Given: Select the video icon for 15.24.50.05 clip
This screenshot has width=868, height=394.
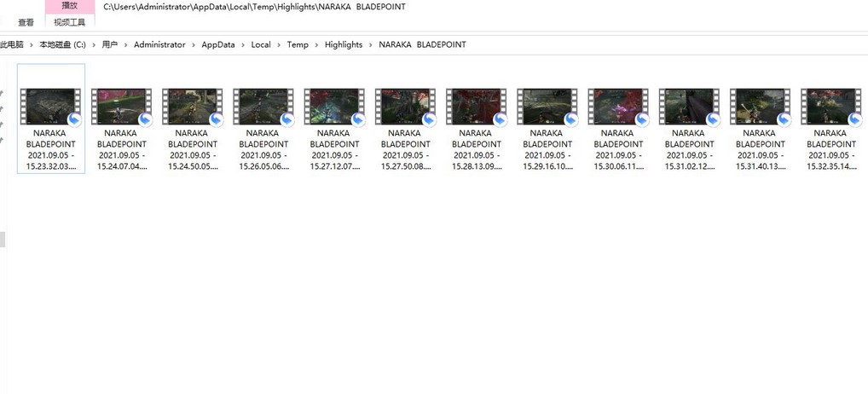Looking at the screenshot, I should 192,107.
